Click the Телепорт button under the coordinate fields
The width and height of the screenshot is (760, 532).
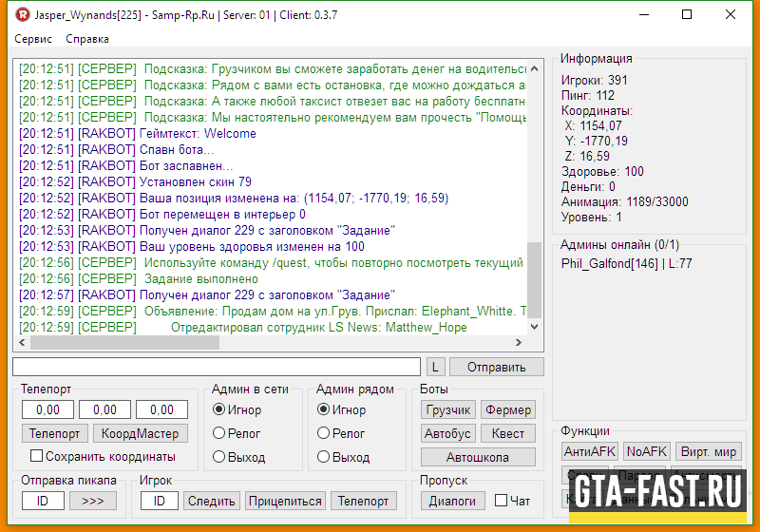55,433
